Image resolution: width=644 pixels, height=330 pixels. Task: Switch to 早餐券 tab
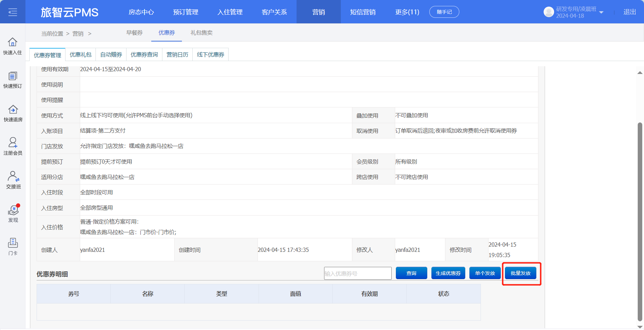click(135, 33)
